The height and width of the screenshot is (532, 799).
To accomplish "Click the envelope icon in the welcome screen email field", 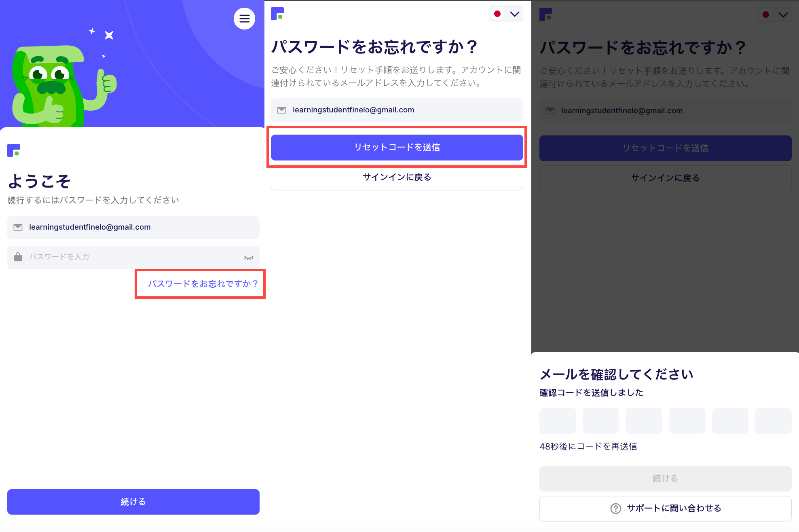I will coord(18,227).
